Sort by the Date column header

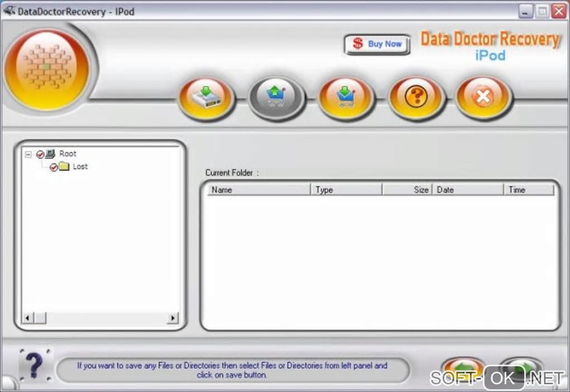(468, 190)
